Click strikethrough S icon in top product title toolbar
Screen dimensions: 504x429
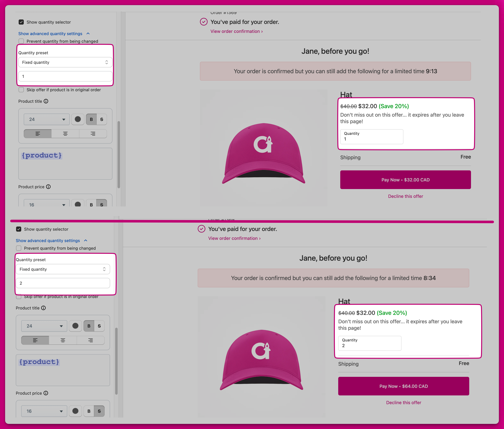coord(102,119)
